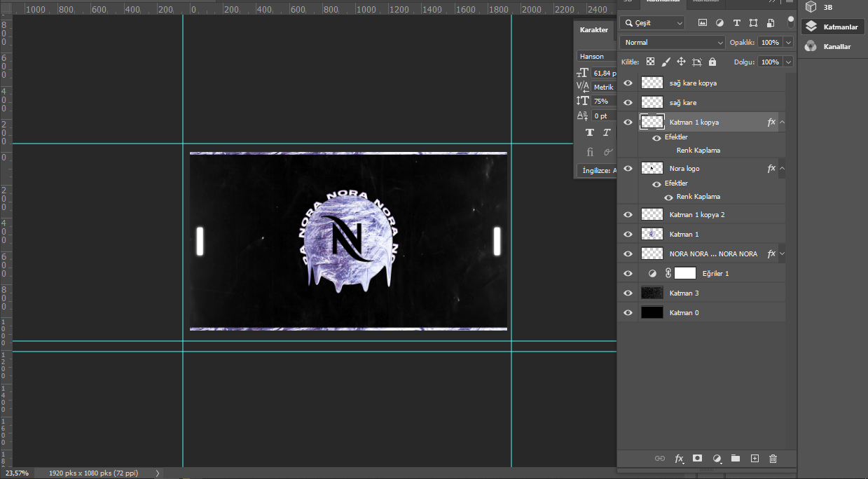The width and height of the screenshot is (868, 479).
Task: Click fx badge on Katman 1 kopya layer
Action: click(x=771, y=122)
